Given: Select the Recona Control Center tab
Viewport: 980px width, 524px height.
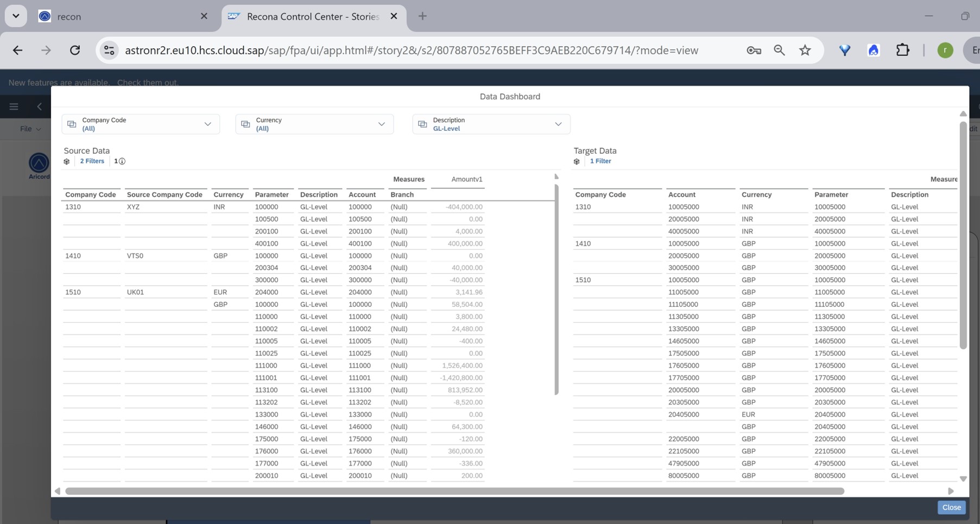Looking at the screenshot, I should (312, 16).
